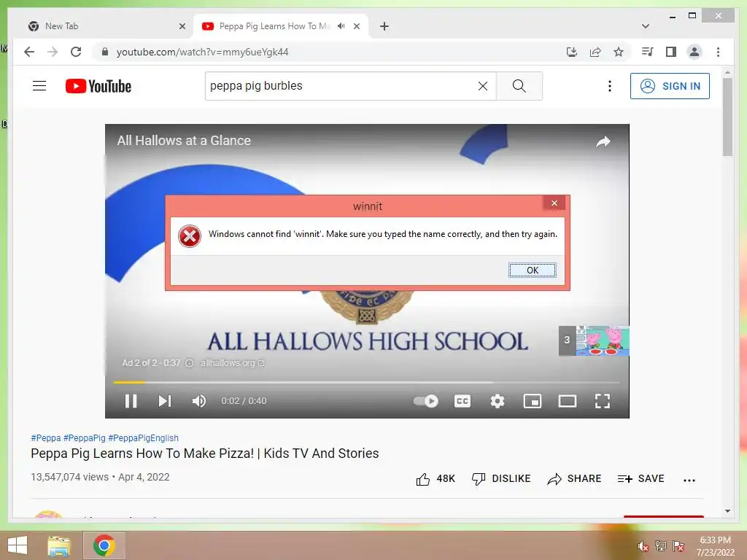Click the #Peppa hashtag
Image resolution: width=747 pixels, height=560 pixels.
pyautogui.click(x=46, y=437)
